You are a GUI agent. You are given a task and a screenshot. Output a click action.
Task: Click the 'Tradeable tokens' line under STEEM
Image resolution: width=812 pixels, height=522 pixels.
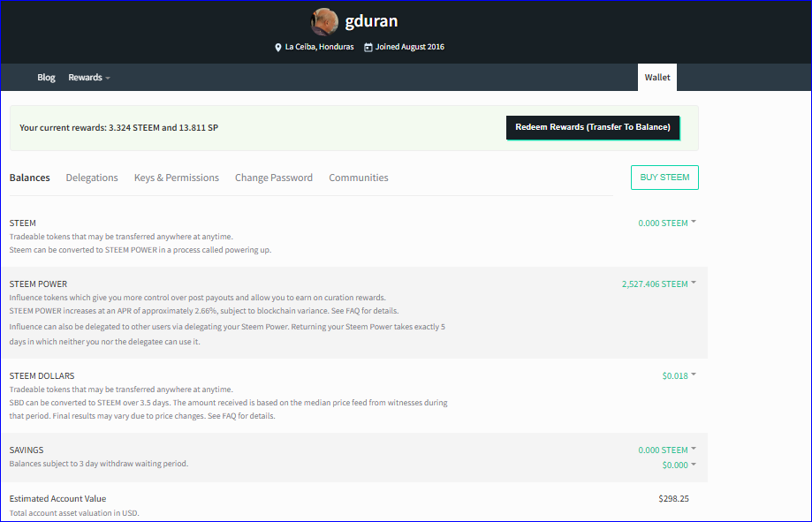pos(121,237)
